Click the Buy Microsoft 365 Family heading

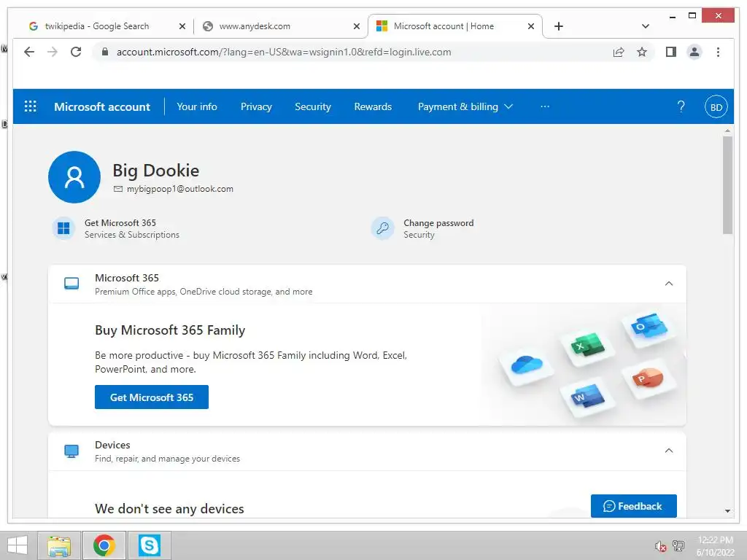coord(170,330)
